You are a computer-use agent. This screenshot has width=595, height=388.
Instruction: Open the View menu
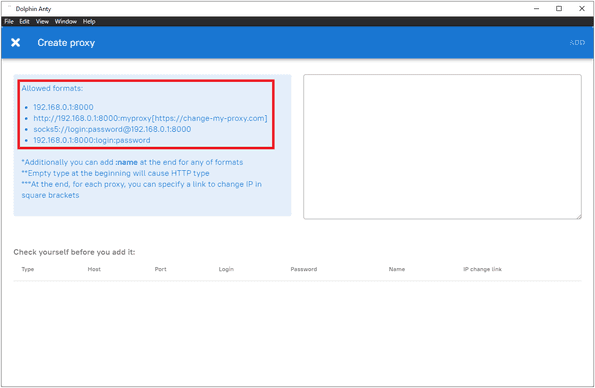42,22
